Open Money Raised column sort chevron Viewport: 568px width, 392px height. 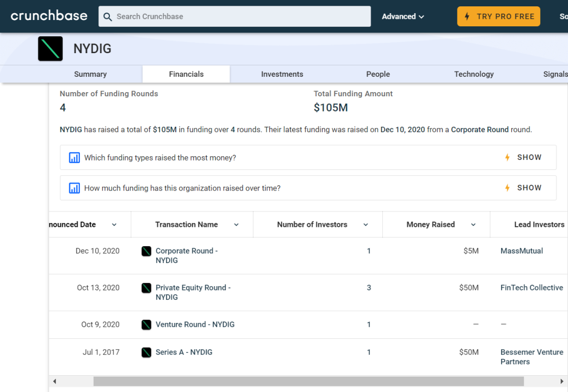point(473,225)
